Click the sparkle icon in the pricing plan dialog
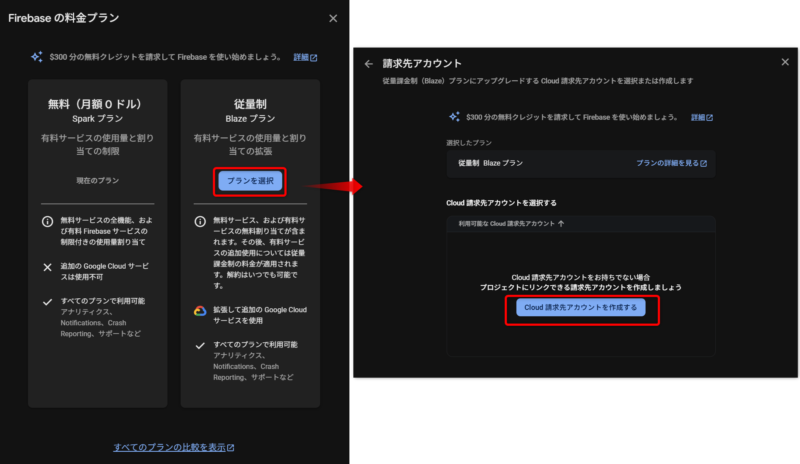Image resolution: width=800 pixels, height=464 pixels. pos(37,57)
